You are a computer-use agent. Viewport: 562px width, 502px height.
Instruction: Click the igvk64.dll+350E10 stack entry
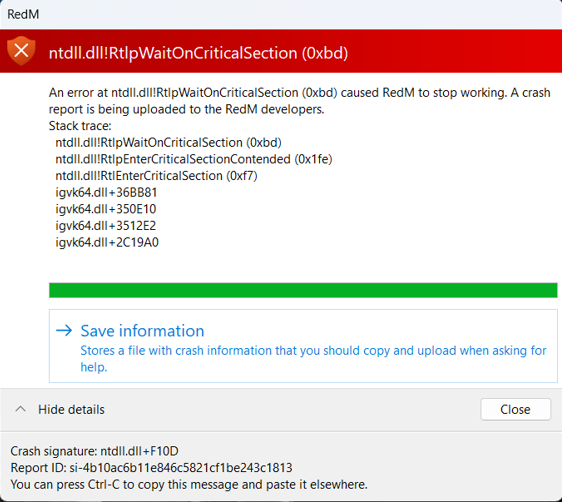pyautogui.click(x=106, y=209)
